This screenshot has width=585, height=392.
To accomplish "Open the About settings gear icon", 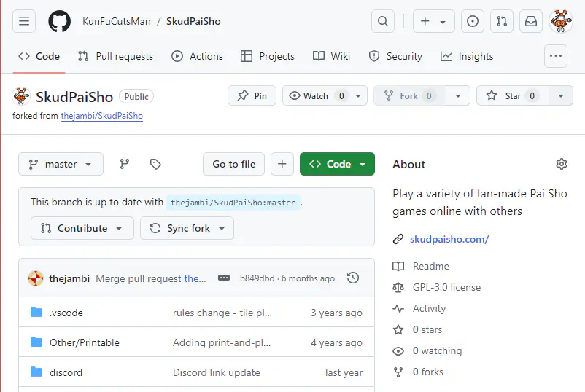I will pos(561,164).
